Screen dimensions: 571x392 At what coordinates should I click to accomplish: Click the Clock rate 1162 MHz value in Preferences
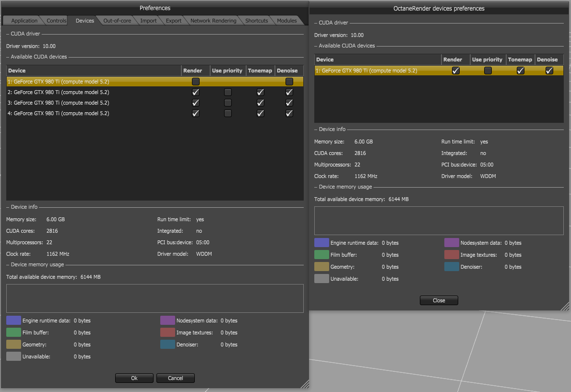(58, 254)
